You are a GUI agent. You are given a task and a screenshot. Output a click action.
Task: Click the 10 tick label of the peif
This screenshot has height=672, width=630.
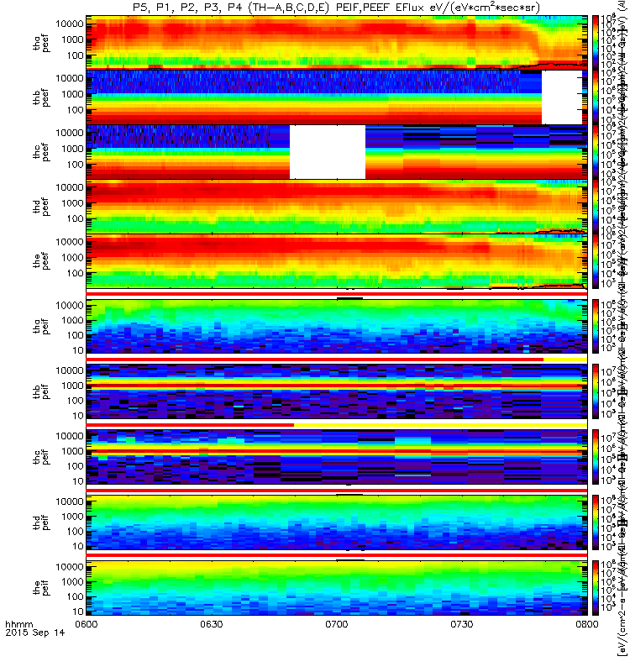[x=78, y=612]
